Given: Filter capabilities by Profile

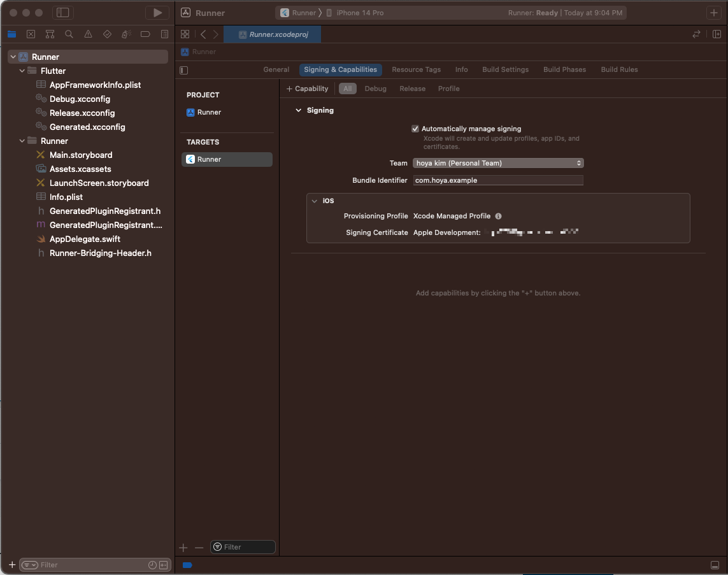Looking at the screenshot, I should [448, 89].
